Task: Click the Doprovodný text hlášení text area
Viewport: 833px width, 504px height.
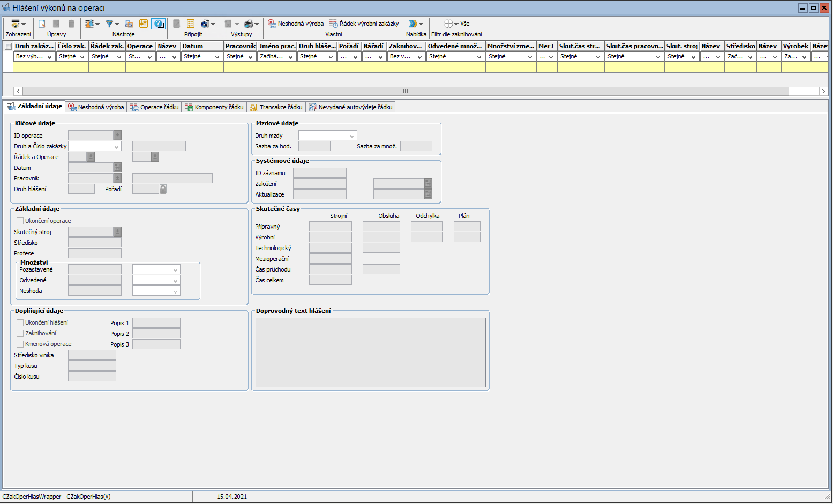Action: (370, 352)
